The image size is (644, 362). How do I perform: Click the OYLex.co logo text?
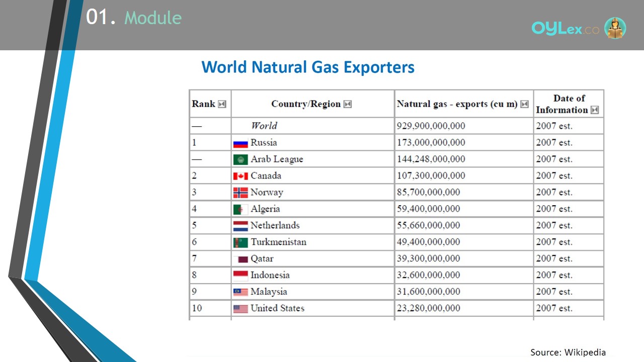(566, 29)
